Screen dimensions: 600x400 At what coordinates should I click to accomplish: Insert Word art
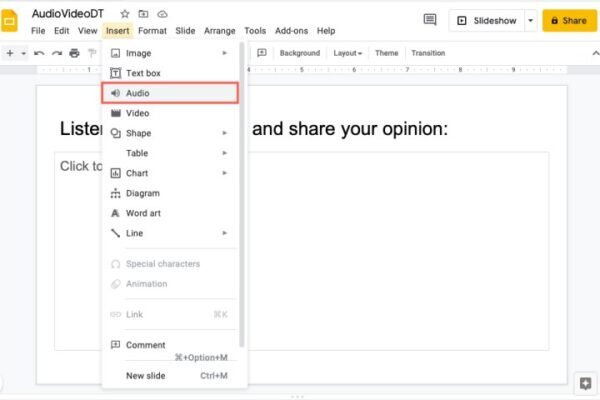pos(170,213)
